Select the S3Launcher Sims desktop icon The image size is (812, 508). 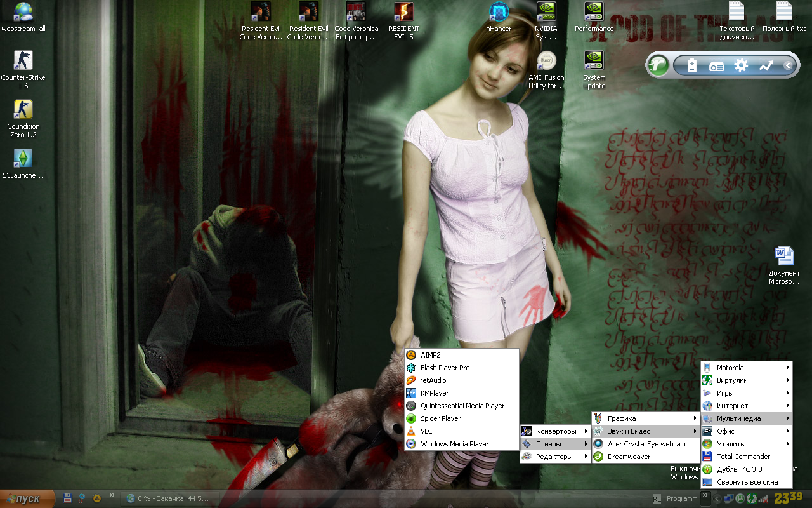[x=23, y=164]
